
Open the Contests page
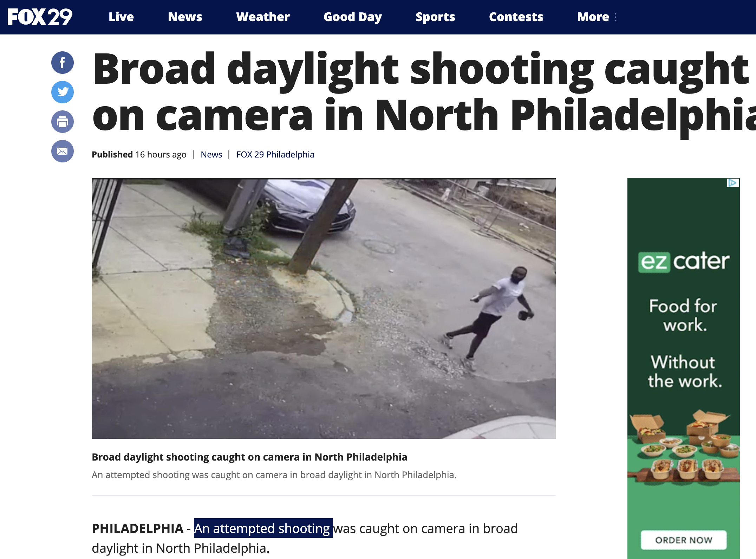(516, 17)
